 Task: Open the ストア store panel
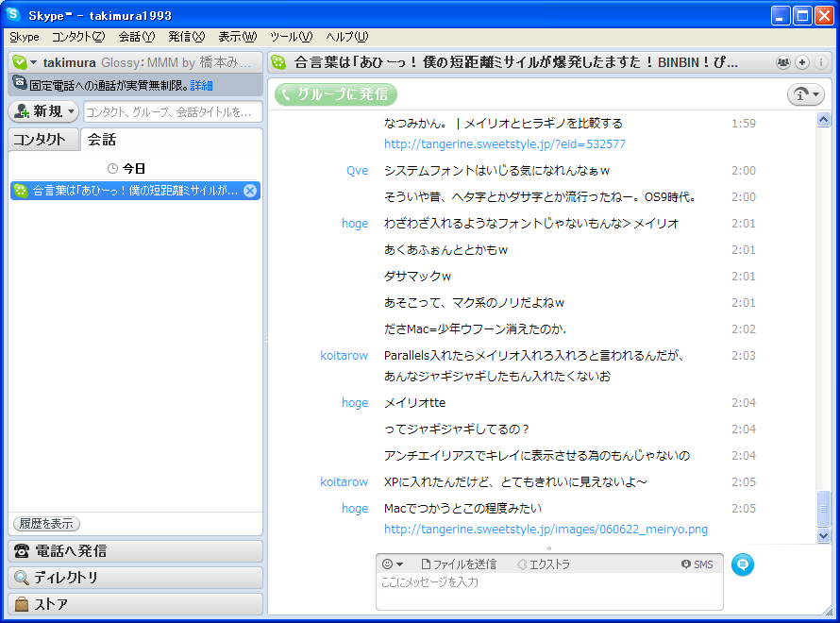click(x=136, y=604)
